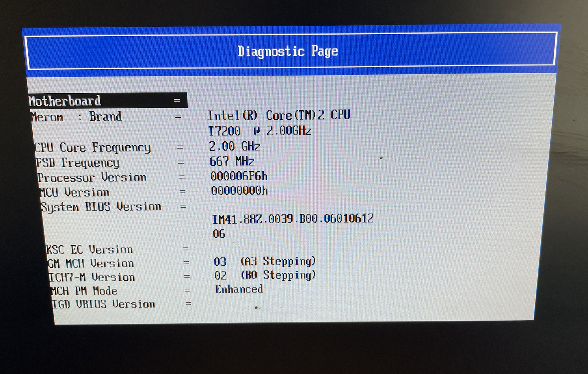Viewport: 588px width, 374px height.
Task: Click the IM41.88Z.0039.B00 BIOS string
Action: click(293, 218)
